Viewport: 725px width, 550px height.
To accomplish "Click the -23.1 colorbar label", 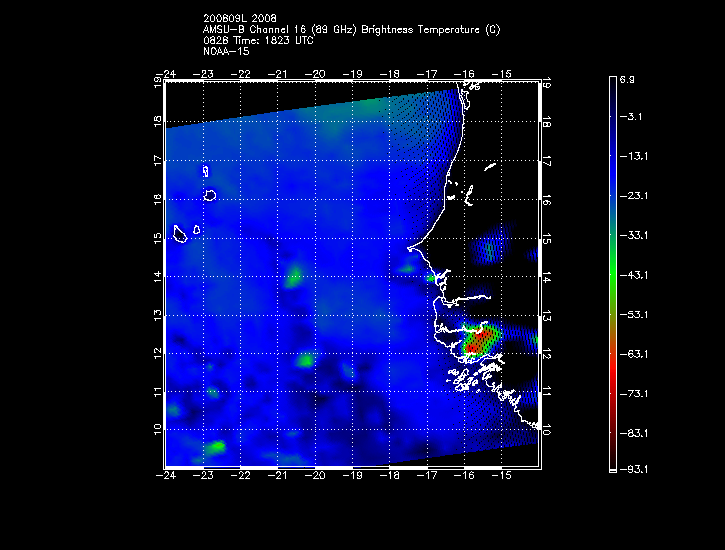I will [x=633, y=196].
